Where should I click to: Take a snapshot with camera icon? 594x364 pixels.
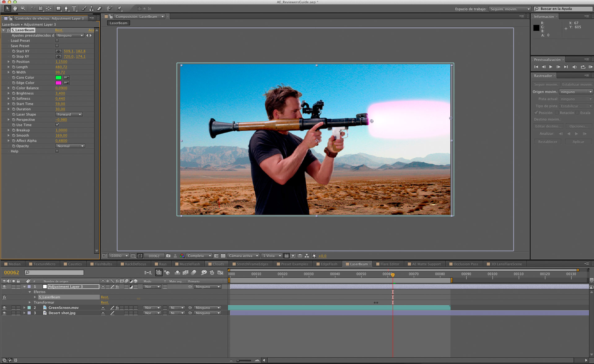click(168, 256)
